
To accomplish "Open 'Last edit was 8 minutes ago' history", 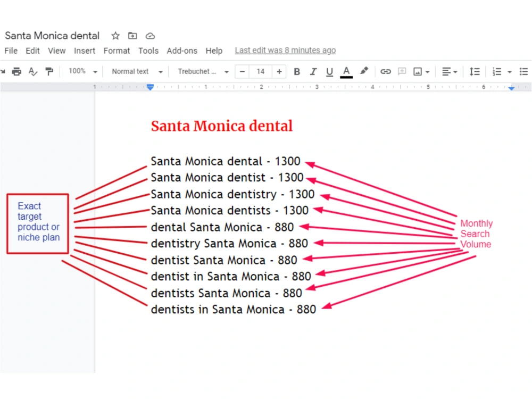I will pos(285,50).
